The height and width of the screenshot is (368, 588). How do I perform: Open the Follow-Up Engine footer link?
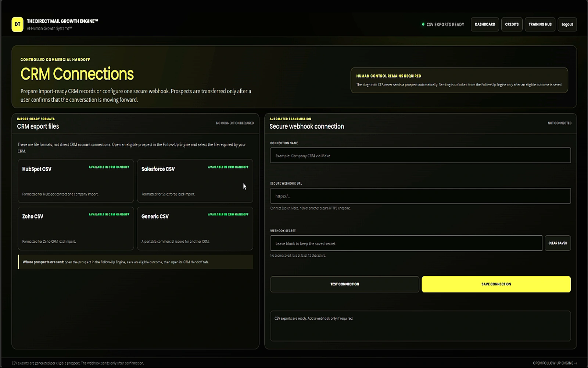click(555, 363)
